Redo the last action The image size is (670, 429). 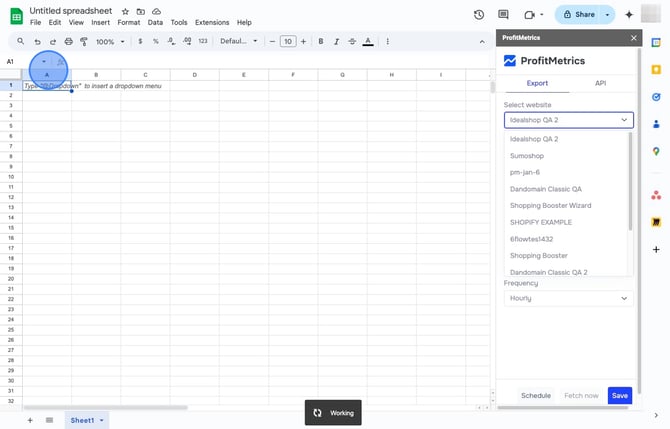pyautogui.click(x=53, y=41)
